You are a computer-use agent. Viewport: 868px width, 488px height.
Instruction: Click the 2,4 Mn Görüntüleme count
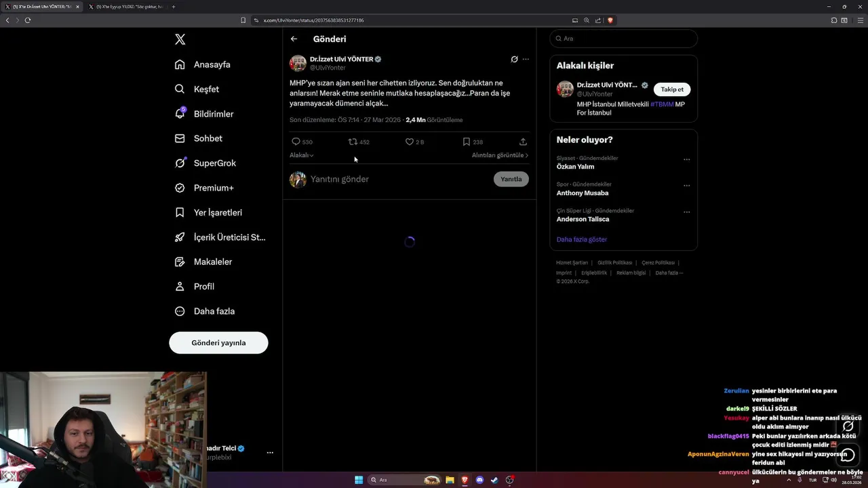(434, 120)
